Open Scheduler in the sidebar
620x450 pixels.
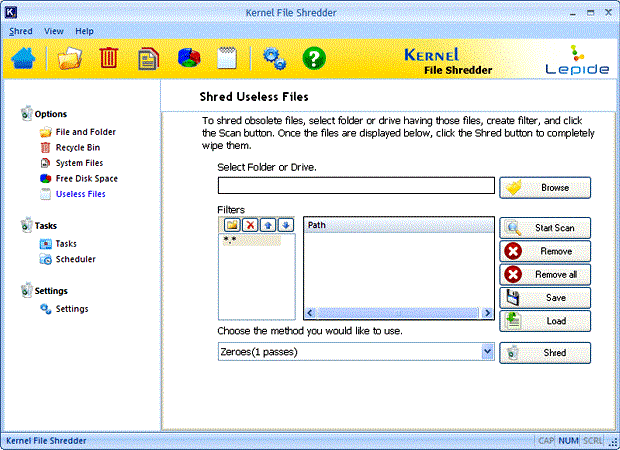(x=68, y=259)
